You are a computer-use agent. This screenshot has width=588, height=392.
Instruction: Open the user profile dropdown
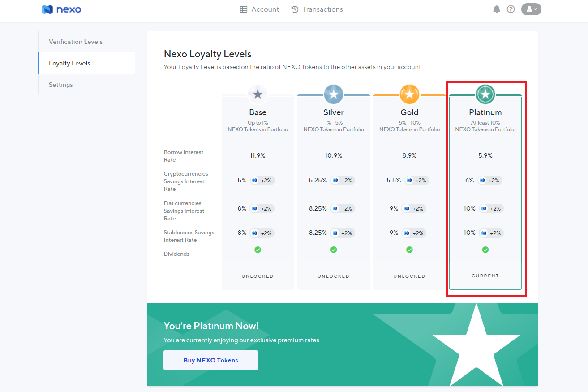click(x=531, y=9)
